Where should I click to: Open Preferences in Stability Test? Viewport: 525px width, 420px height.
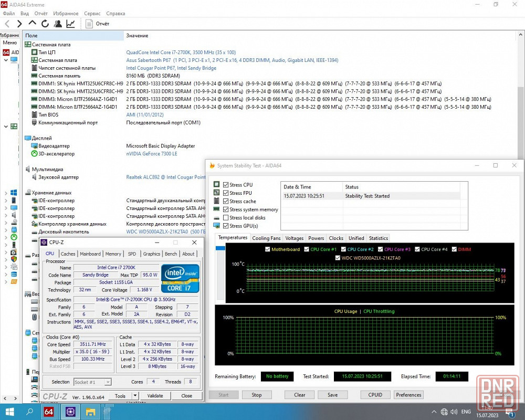[x=408, y=395]
